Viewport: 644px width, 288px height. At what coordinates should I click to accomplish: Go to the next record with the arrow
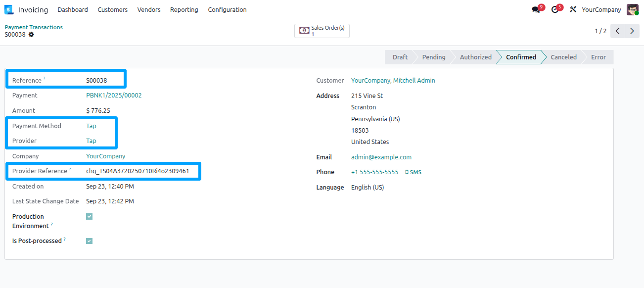632,31
